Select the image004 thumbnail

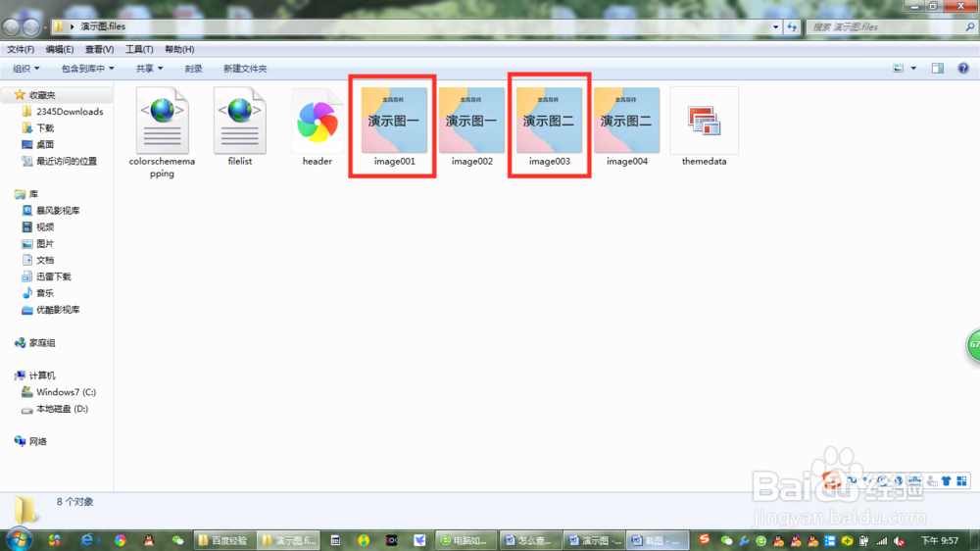(x=627, y=120)
